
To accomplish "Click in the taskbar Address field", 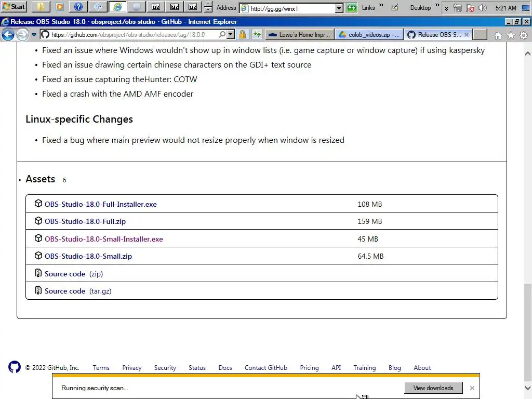I will 288,8.
